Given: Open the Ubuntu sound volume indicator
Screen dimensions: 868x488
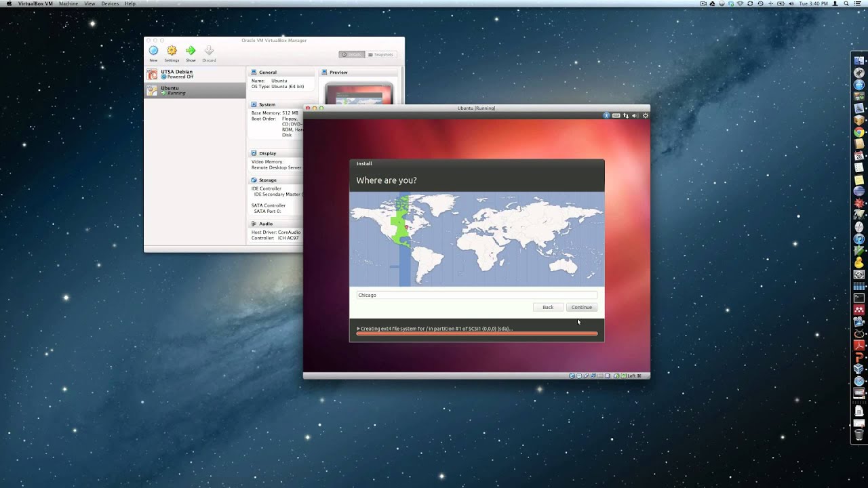Looking at the screenshot, I should (x=635, y=116).
